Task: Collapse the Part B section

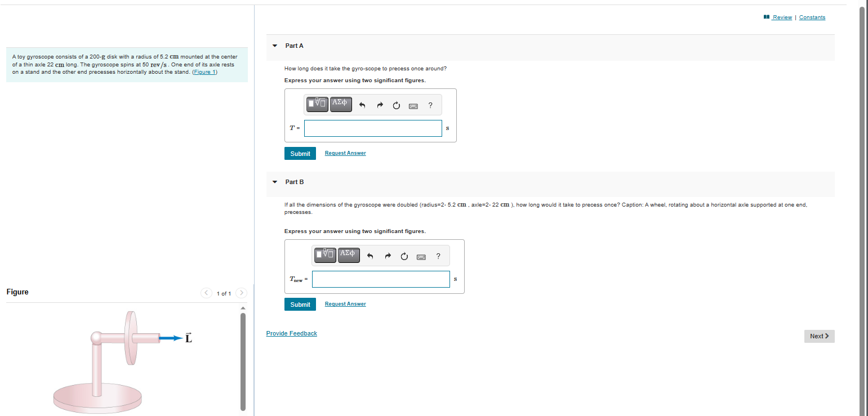Action: tap(275, 182)
